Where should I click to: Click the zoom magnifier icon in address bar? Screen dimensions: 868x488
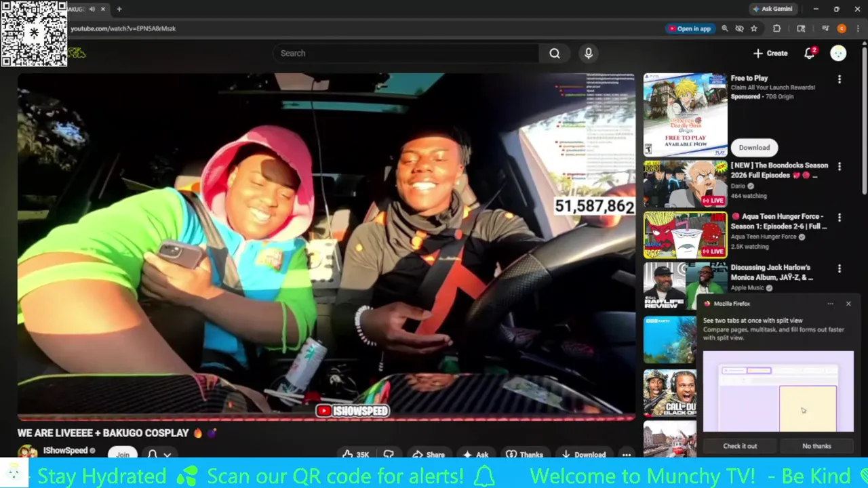(725, 28)
